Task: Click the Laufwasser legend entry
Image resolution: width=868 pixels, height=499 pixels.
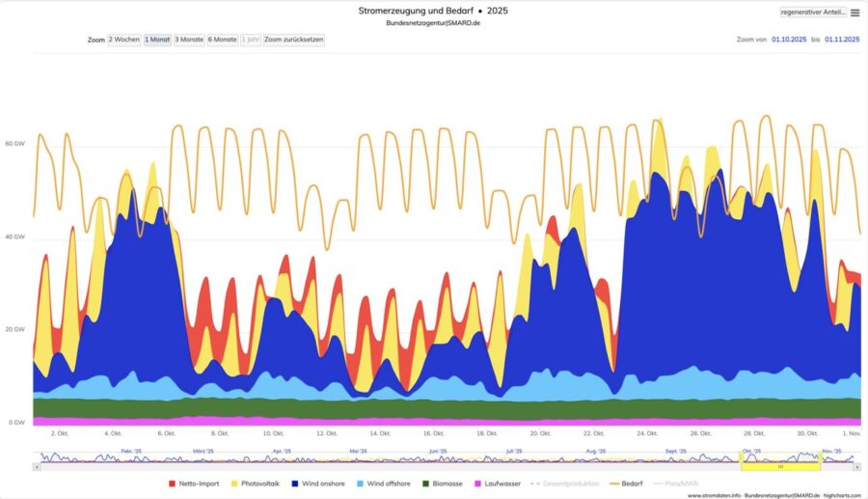Action: click(500, 483)
